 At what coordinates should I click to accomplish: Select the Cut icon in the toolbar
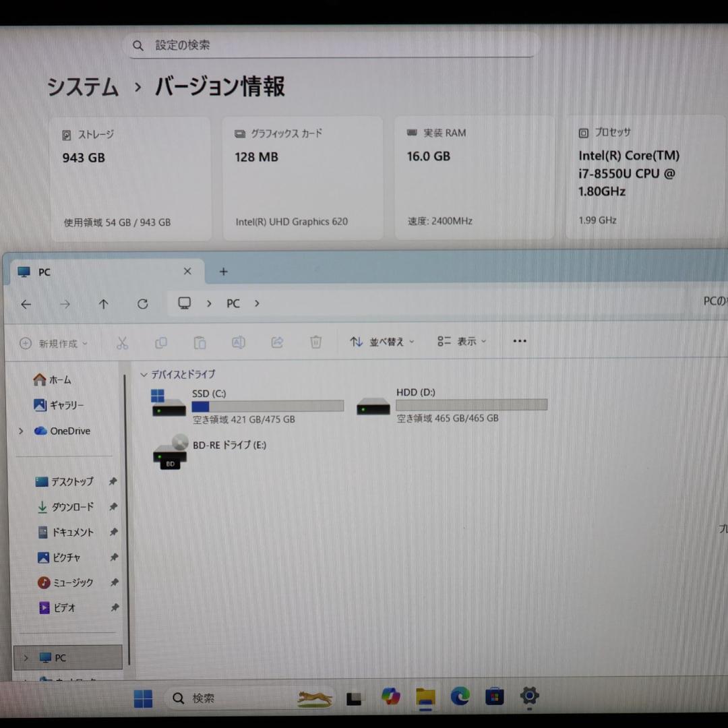tap(122, 342)
